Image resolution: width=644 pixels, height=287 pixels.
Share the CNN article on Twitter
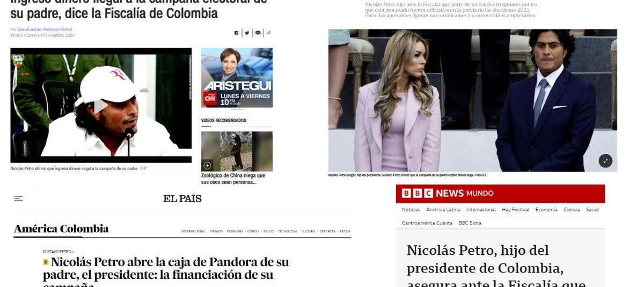point(247,33)
